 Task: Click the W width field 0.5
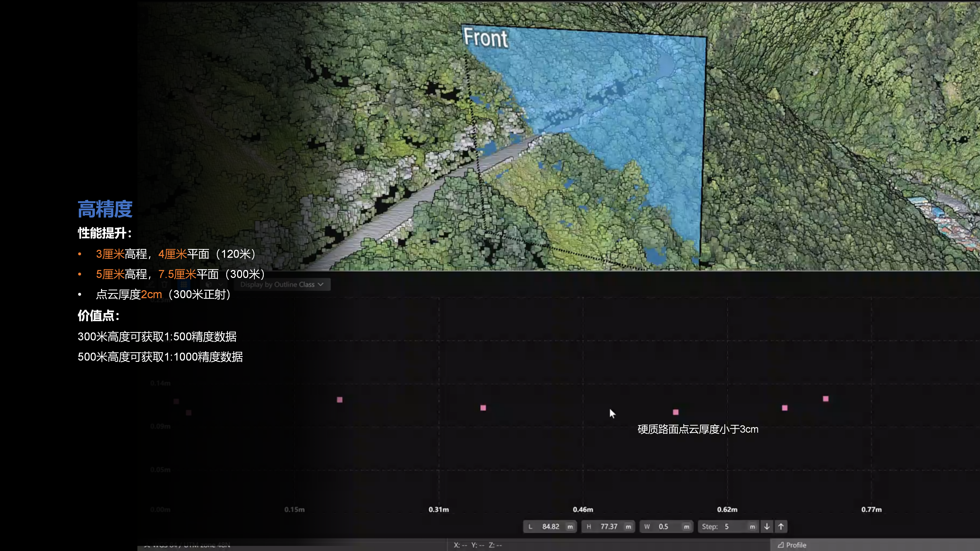pyautogui.click(x=664, y=527)
